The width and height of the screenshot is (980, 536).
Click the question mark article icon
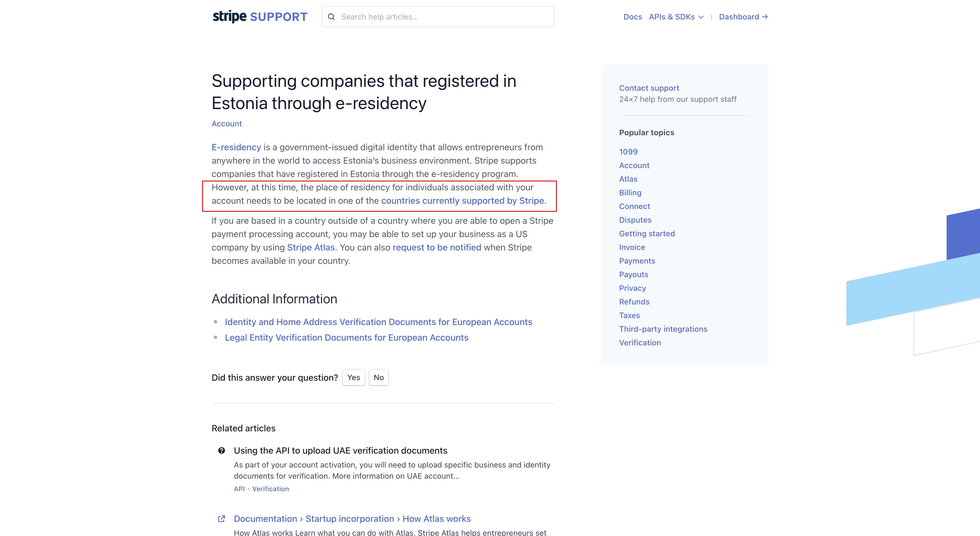tap(221, 450)
